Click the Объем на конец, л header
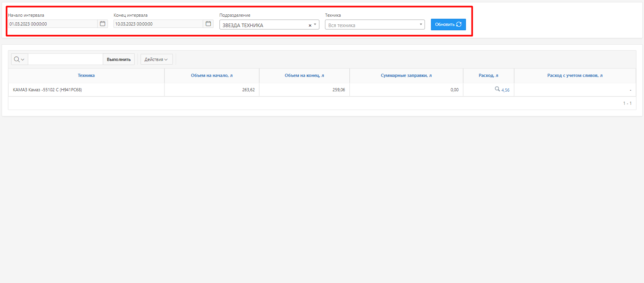Viewport: 644px width, 283px height. click(304, 75)
